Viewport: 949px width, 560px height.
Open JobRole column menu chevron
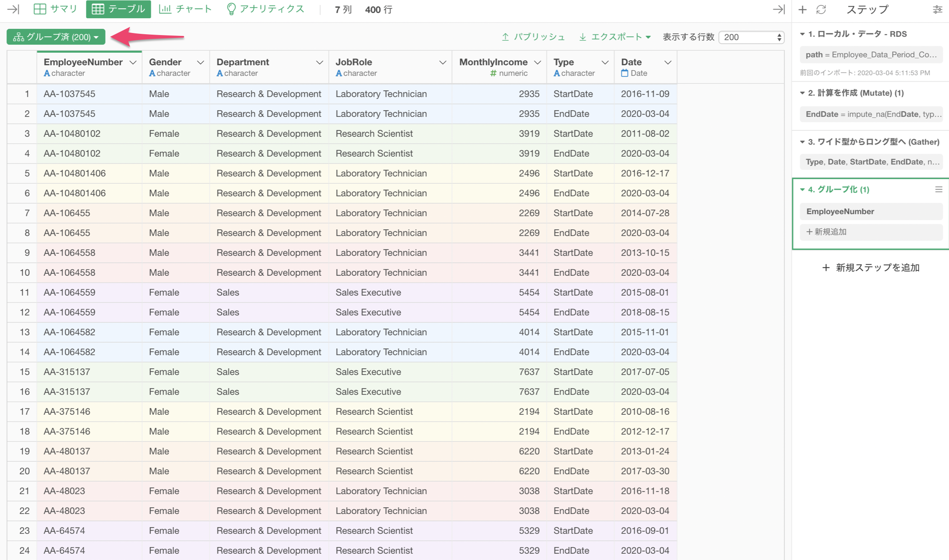(443, 63)
